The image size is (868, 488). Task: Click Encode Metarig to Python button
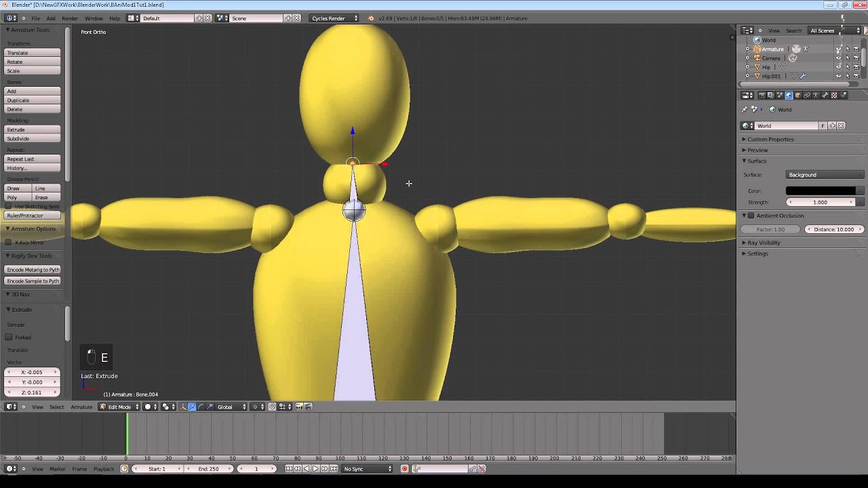point(33,270)
